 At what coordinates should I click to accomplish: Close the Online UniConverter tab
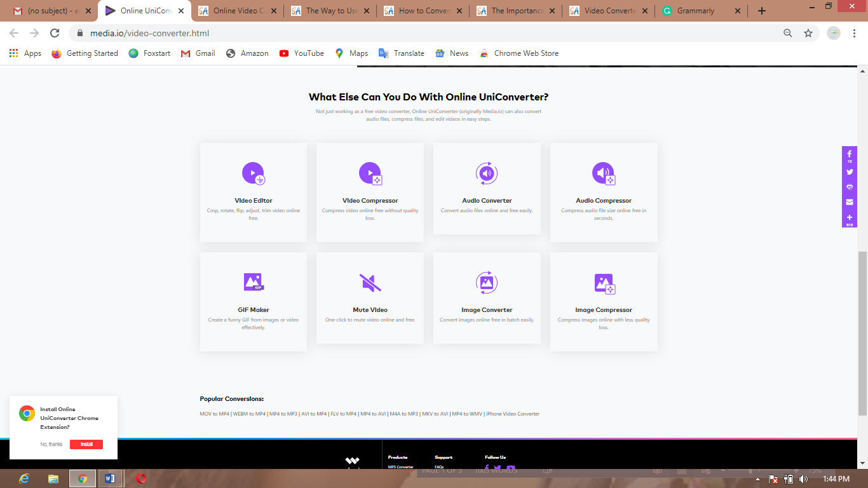180,11
